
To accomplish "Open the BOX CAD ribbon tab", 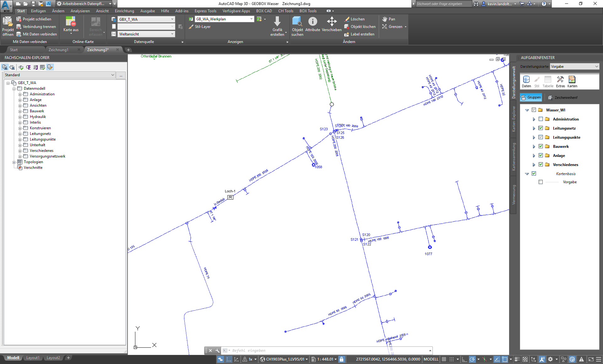I will pyautogui.click(x=264, y=11).
